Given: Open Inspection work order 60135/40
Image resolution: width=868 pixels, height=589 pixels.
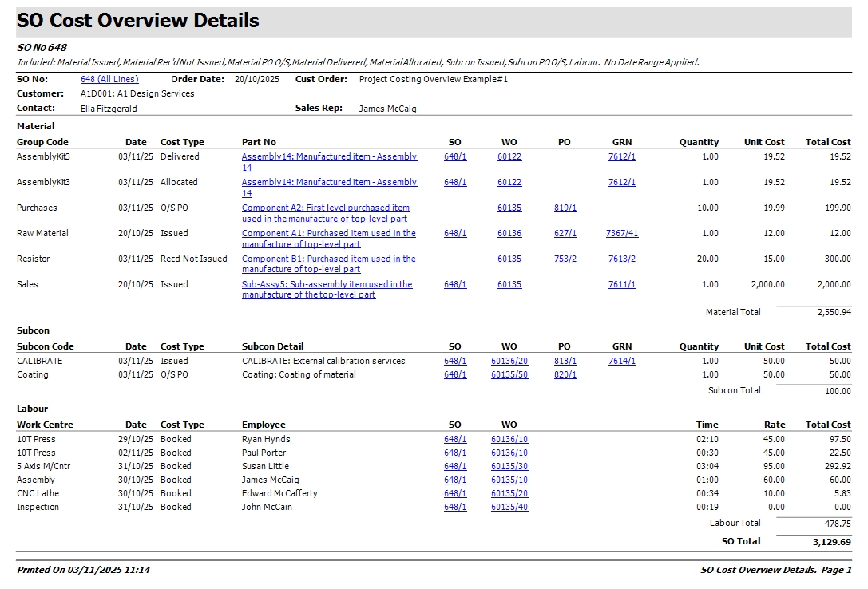Looking at the screenshot, I should pyautogui.click(x=509, y=508).
